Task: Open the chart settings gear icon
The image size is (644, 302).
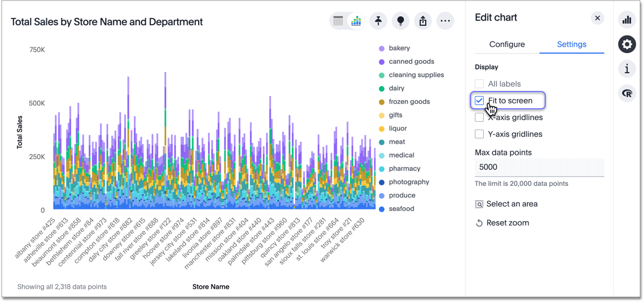Action: pyautogui.click(x=627, y=45)
